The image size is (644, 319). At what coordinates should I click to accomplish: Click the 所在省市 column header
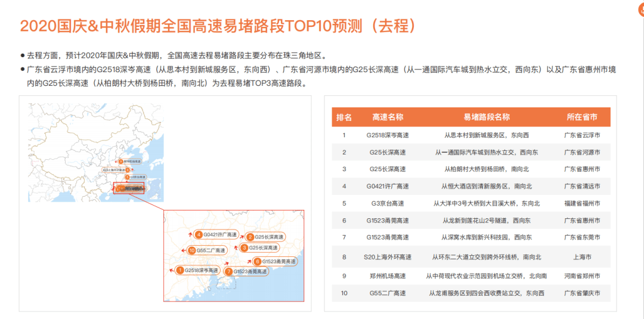coord(582,117)
